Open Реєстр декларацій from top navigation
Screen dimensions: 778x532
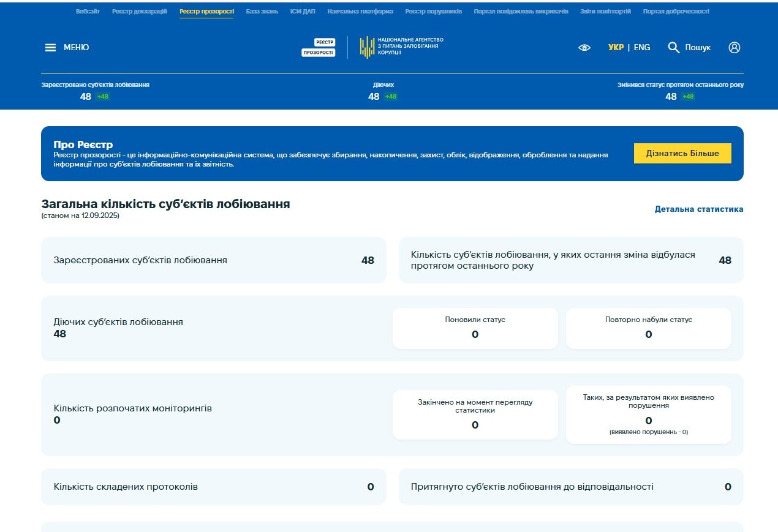[138, 10]
